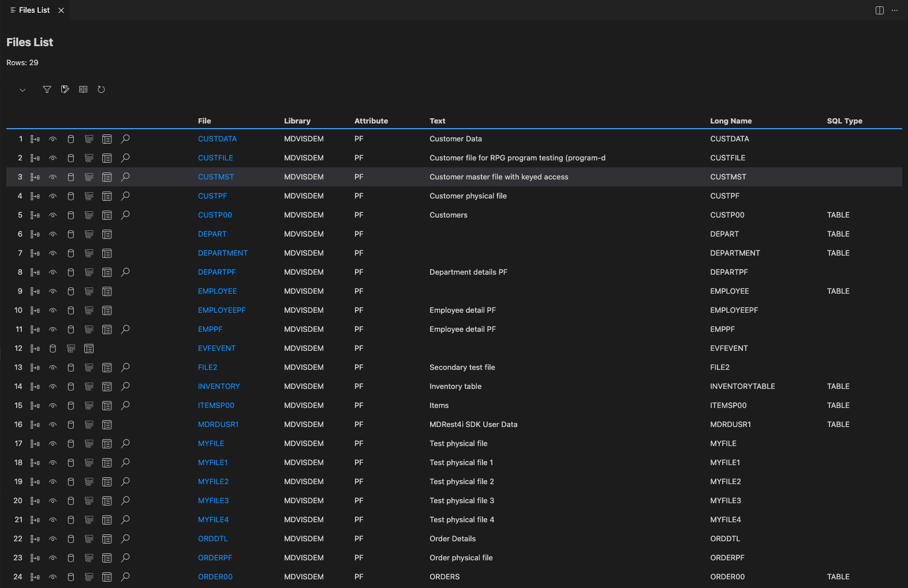
Task: Click the magnifier icon for DEPARTPF
Action: click(125, 272)
